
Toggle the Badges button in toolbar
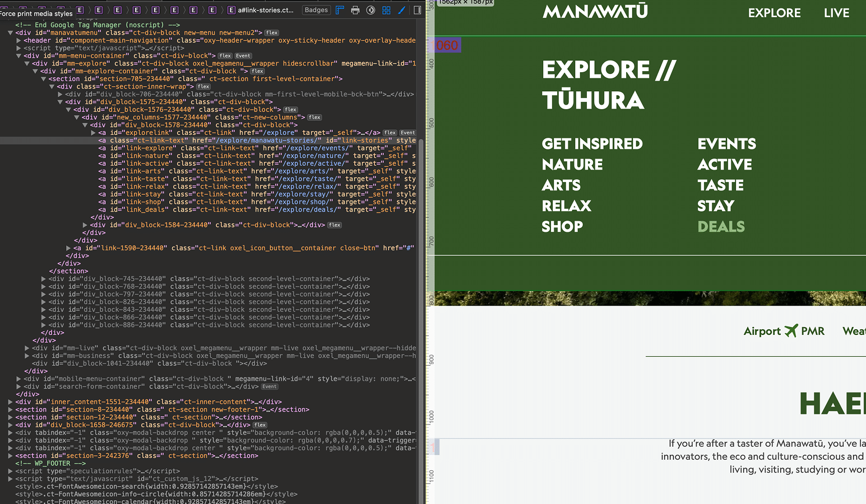[316, 10]
